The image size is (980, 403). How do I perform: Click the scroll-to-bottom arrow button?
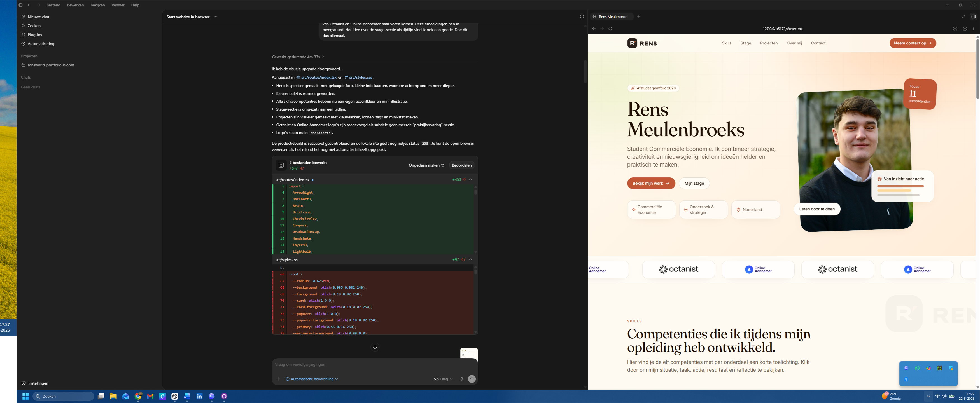[375, 347]
